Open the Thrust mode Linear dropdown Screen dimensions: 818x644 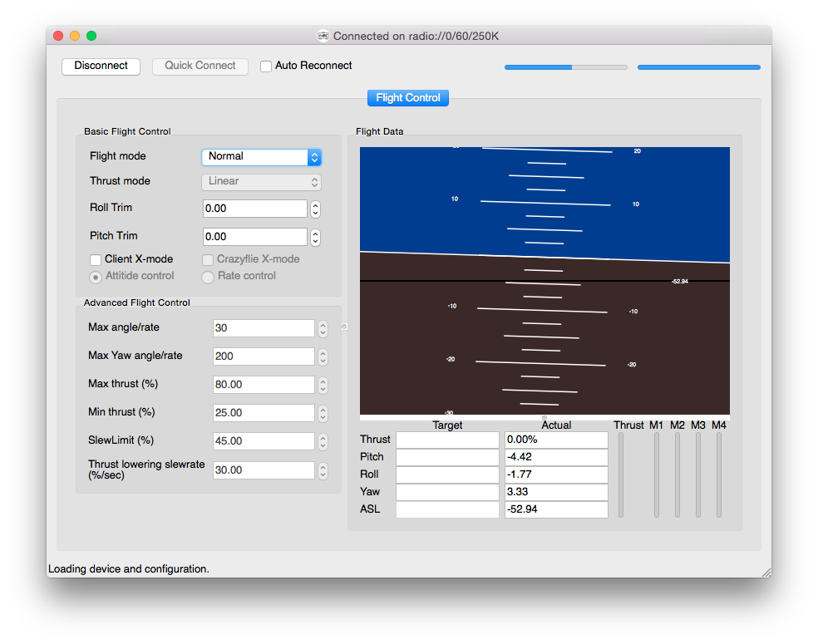(x=261, y=181)
